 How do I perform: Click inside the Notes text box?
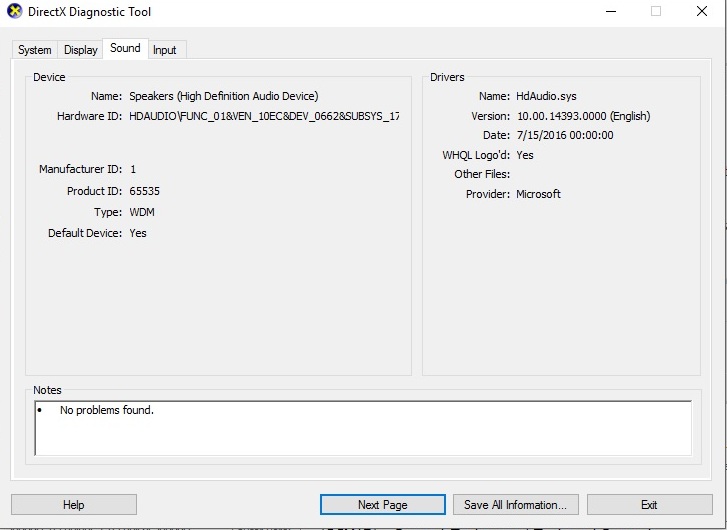point(363,428)
